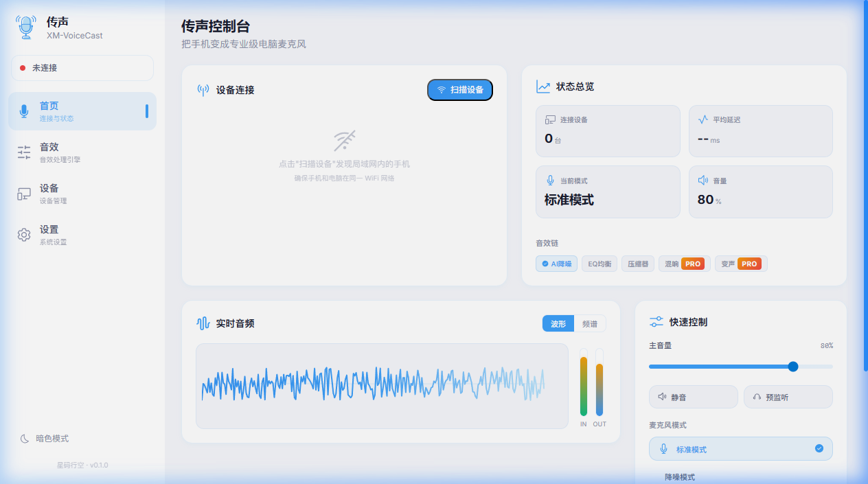This screenshot has height=484, width=868.
Task: Click the sound effects sliders icon
Action: coord(24,152)
